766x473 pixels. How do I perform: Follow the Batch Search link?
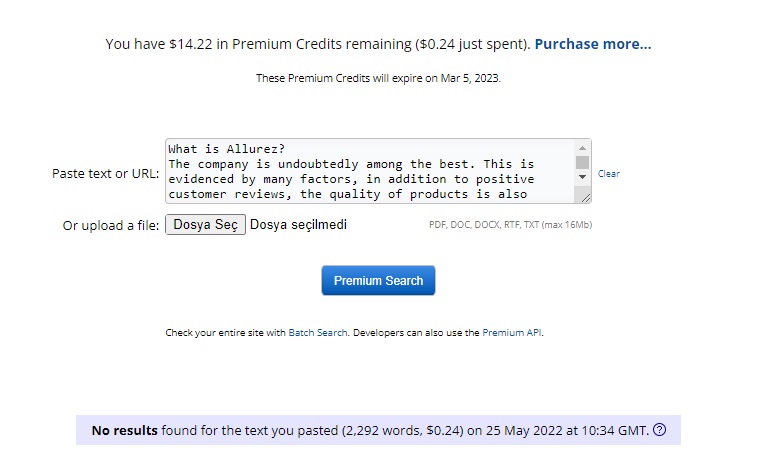tap(318, 333)
